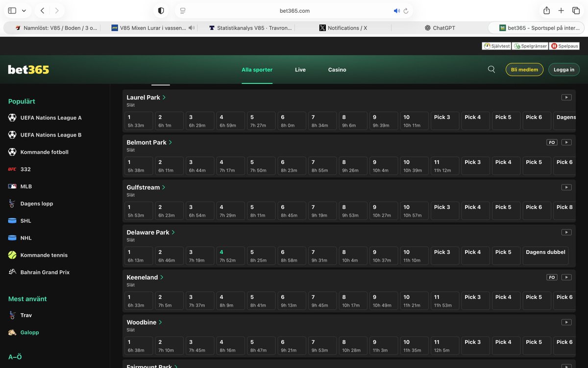Click the privacy shield icon
Image resolution: width=588 pixels, height=368 pixels.
161,11
